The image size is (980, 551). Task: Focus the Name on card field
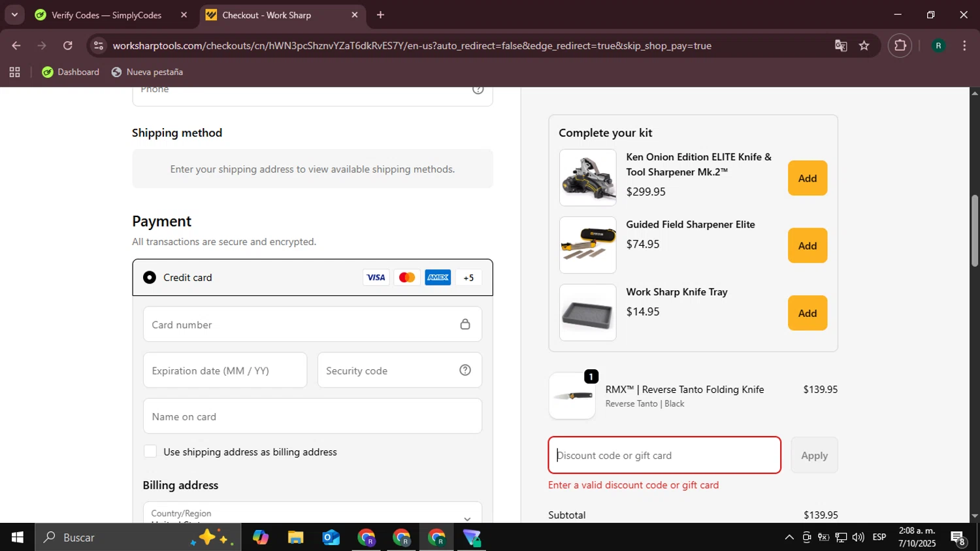point(312,416)
